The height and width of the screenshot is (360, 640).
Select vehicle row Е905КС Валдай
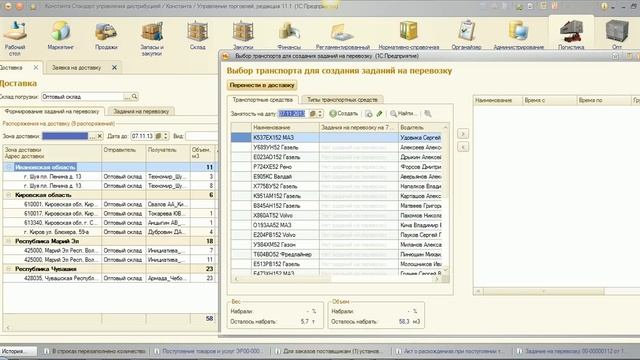point(336,176)
